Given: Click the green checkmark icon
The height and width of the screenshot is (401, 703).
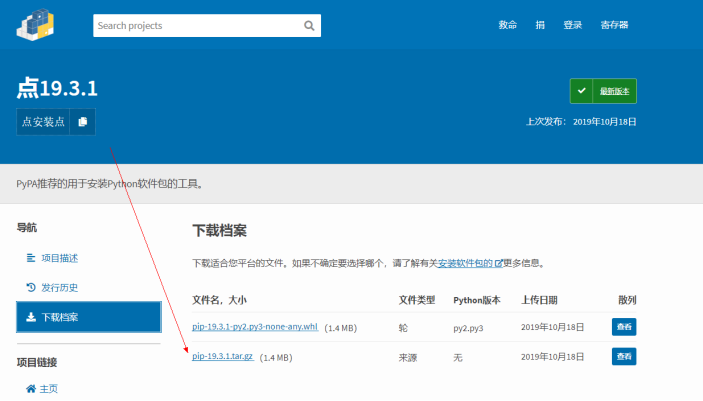Looking at the screenshot, I should (581, 91).
